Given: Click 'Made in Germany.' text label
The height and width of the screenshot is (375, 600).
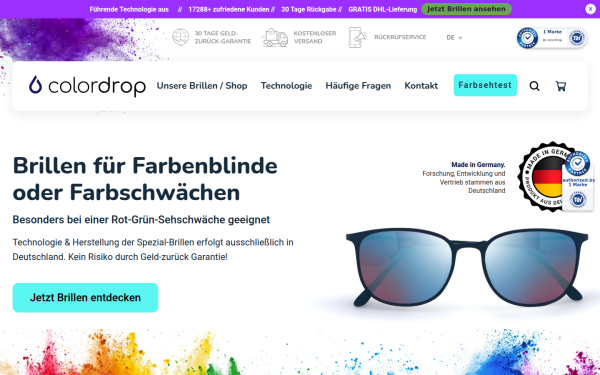Looking at the screenshot, I should [x=478, y=165].
